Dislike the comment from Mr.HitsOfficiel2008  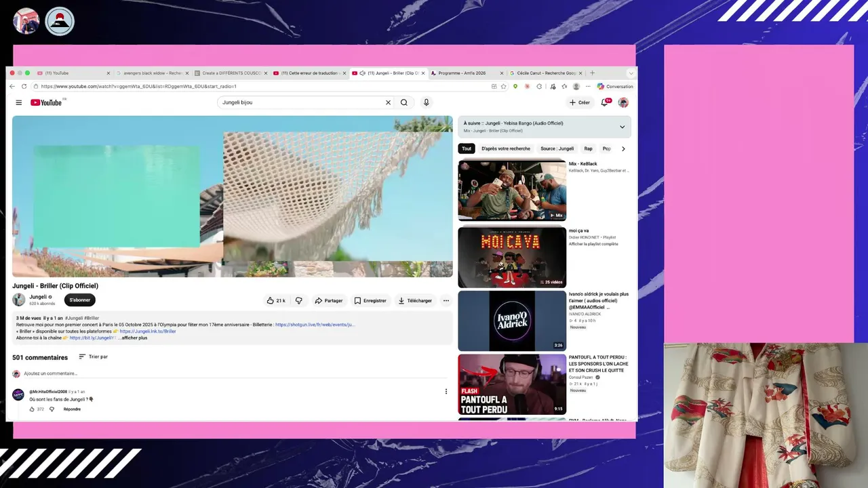(52, 409)
